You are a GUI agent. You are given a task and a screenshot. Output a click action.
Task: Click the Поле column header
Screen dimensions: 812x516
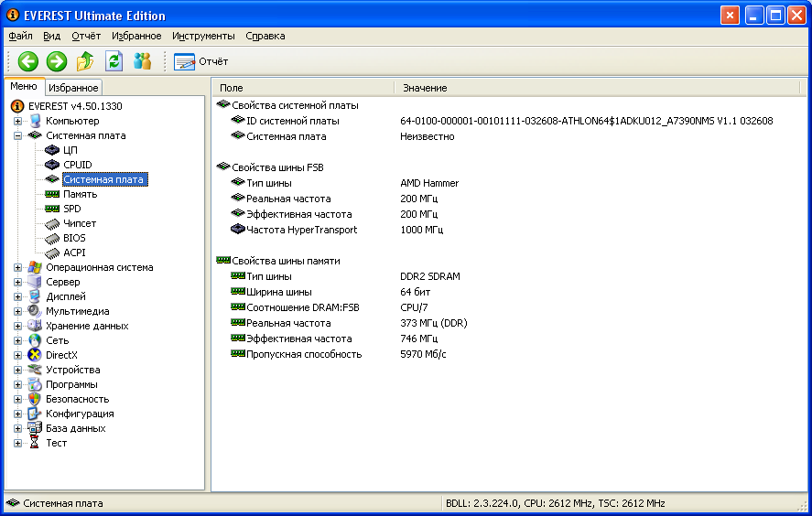[303, 88]
